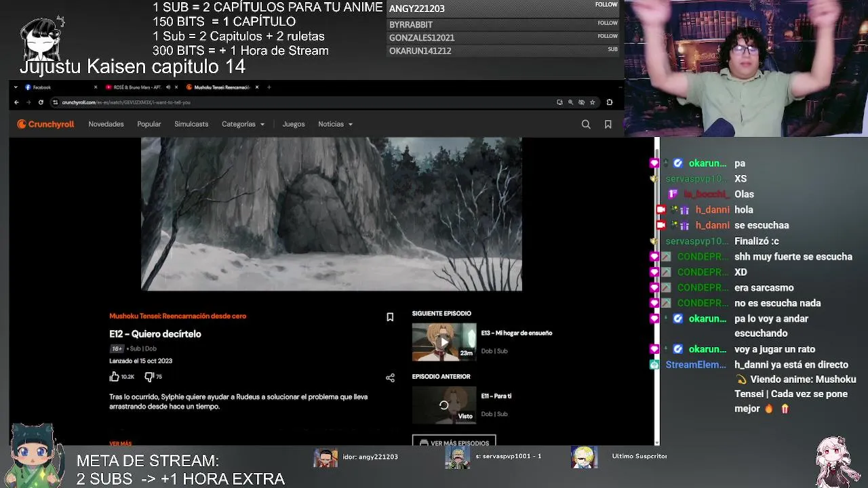Click the eye-slash icon in address bar
The height and width of the screenshot is (488, 868).
coord(581,102)
